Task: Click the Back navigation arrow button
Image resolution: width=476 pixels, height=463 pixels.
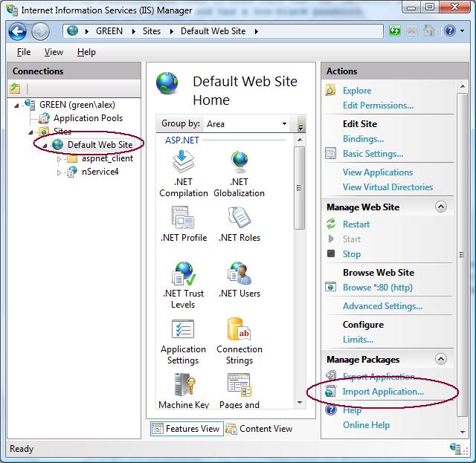Action: (x=17, y=31)
